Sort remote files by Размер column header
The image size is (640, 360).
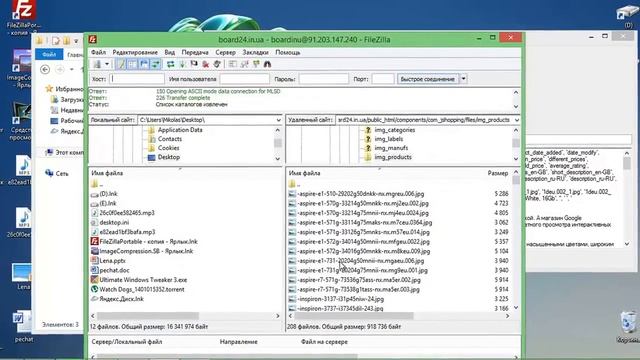click(498, 173)
